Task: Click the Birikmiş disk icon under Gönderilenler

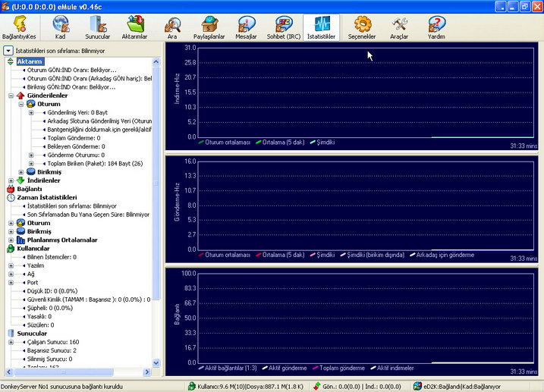Action: (x=31, y=172)
